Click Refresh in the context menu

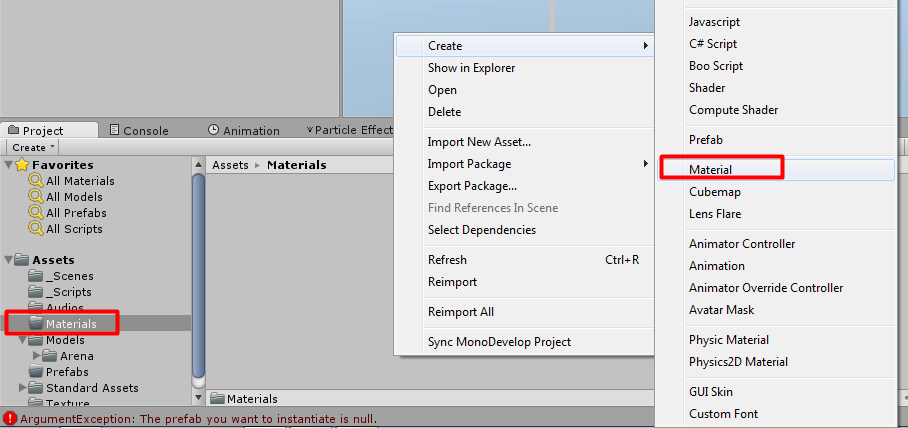[525, 260]
